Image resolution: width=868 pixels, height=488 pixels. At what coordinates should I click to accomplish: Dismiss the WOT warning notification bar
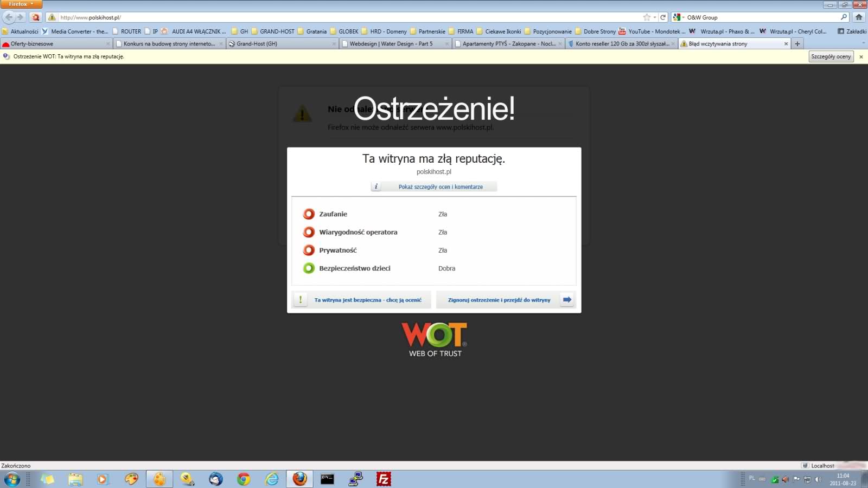(x=860, y=56)
